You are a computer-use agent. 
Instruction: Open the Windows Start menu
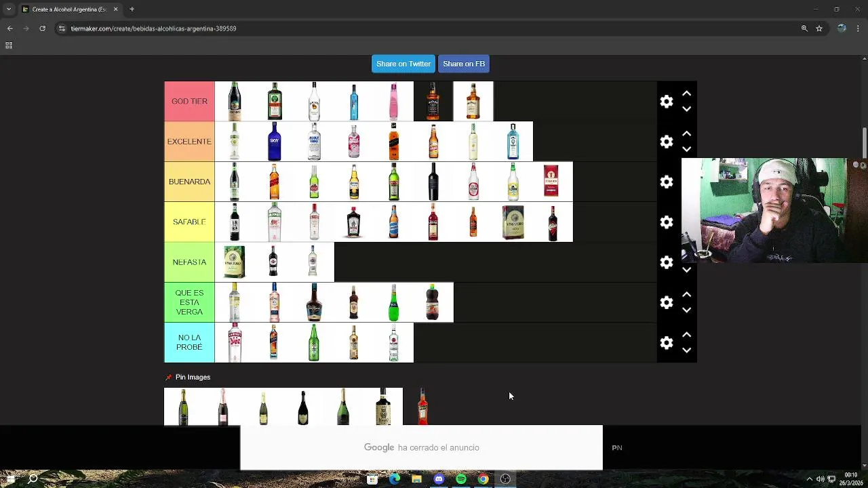10,479
